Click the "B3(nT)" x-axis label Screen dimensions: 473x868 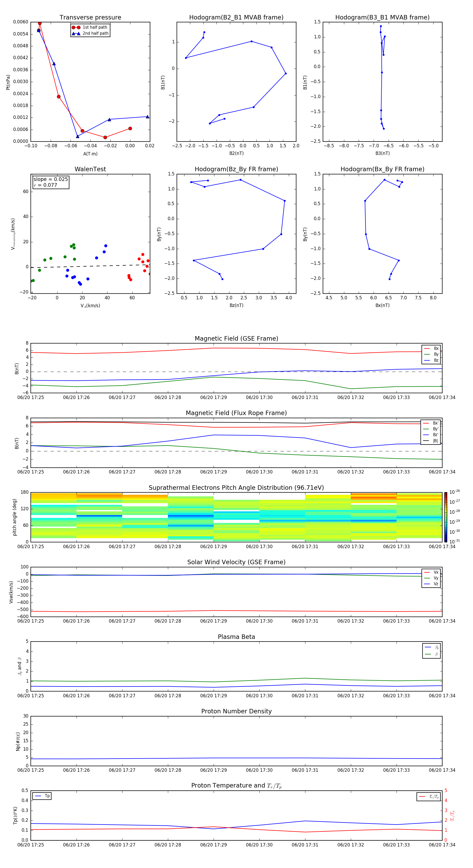click(382, 153)
